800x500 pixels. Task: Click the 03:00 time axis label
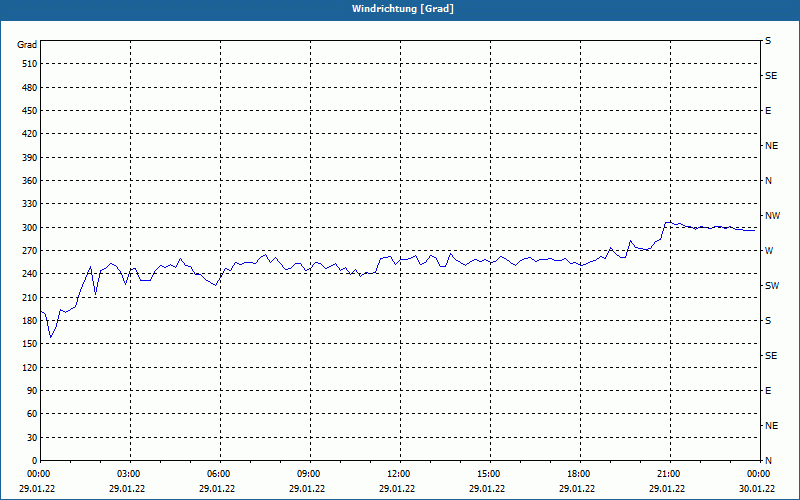point(128,474)
